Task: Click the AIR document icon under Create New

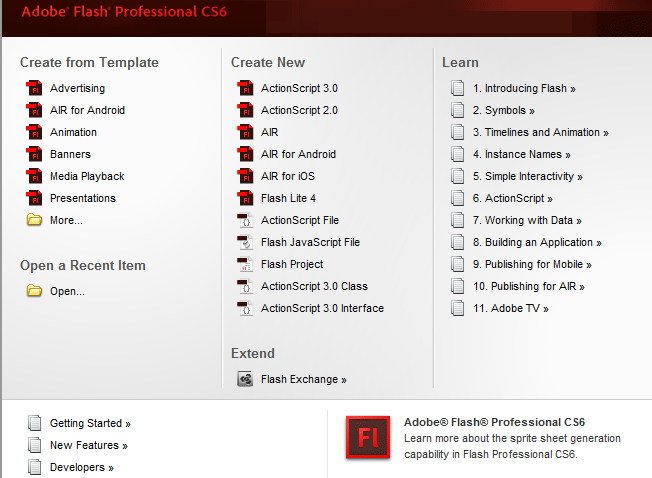Action: point(245,132)
